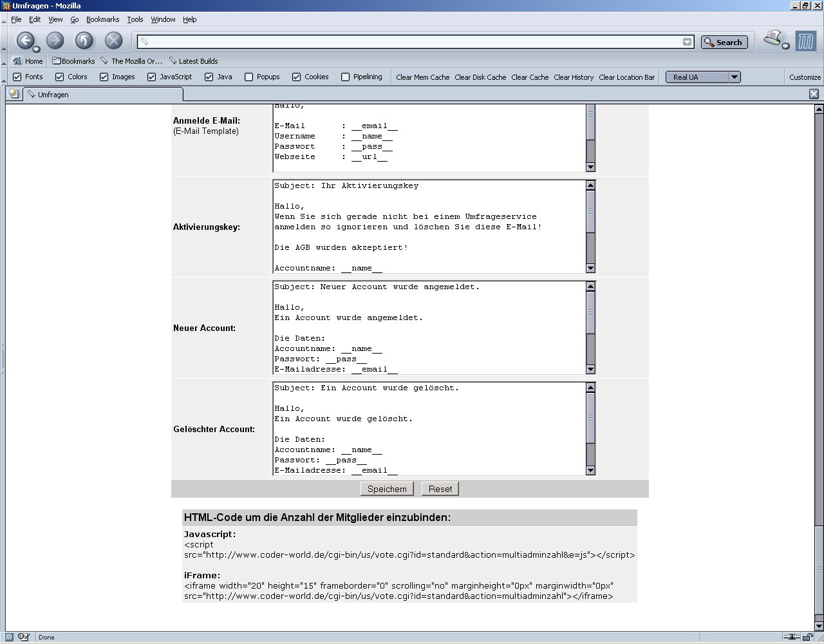
Task: Open the Help menu
Action: click(189, 19)
